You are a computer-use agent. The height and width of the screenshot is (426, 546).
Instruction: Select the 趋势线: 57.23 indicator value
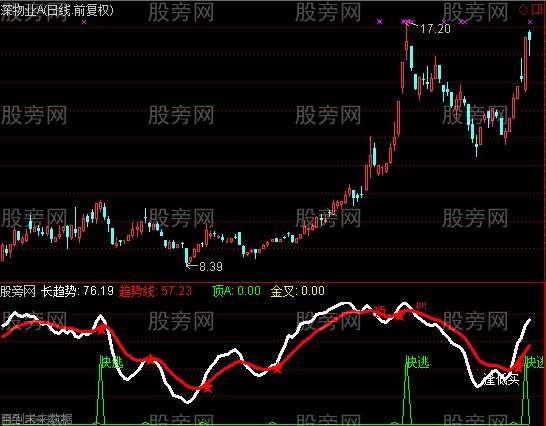pyautogui.click(x=155, y=291)
